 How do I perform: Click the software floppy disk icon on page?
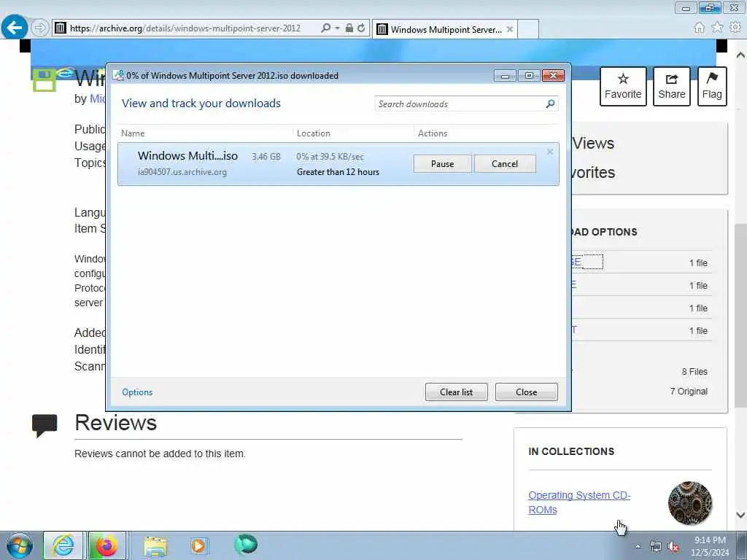coord(44,80)
